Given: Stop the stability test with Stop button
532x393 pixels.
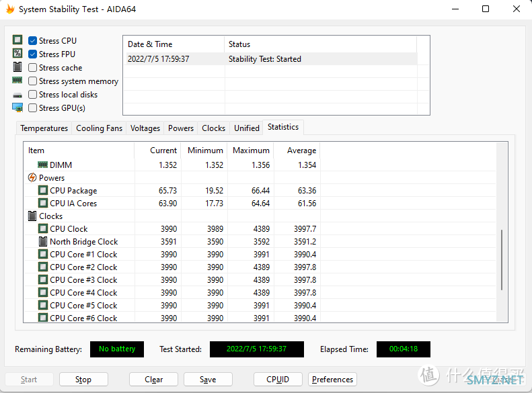Looking at the screenshot, I should [83, 379].
